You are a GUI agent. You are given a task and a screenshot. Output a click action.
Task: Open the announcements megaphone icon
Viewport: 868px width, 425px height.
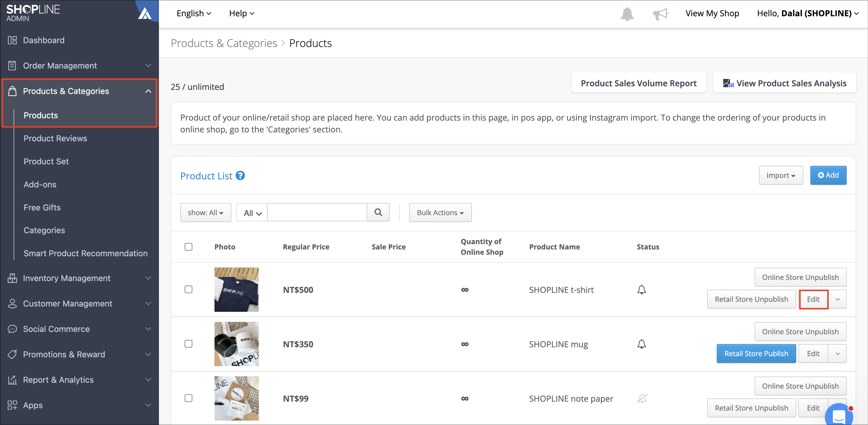(x=660, y=14)
